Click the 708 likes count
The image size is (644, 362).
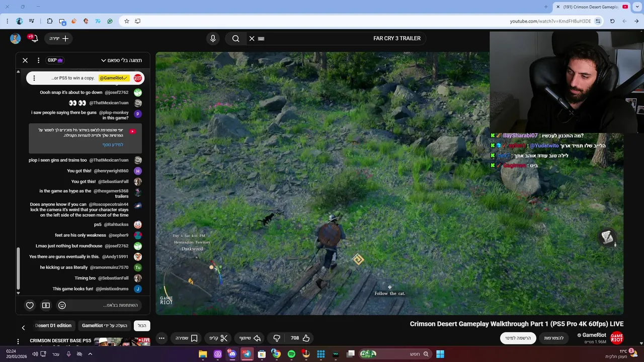[295, 338]
